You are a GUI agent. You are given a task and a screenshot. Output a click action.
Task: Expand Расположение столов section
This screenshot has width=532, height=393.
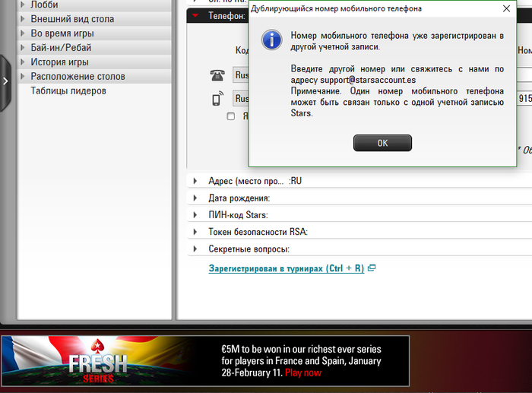pos(94,76)
